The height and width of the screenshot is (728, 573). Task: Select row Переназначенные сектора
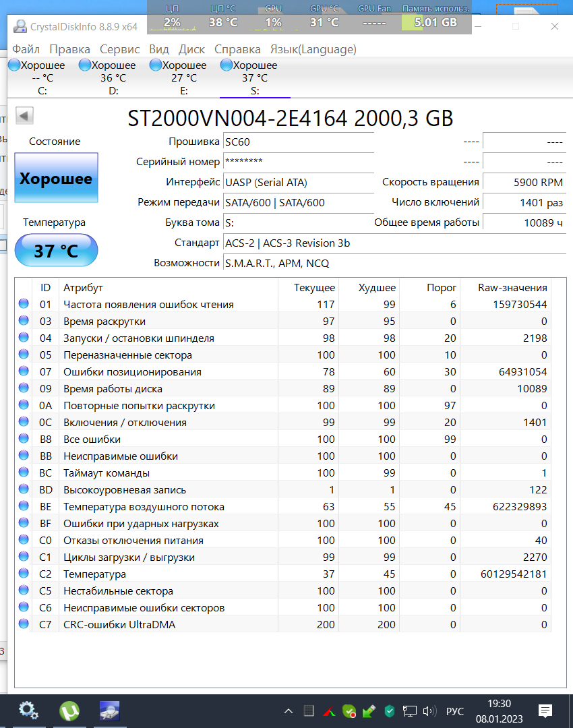click(x=282, y=355)
